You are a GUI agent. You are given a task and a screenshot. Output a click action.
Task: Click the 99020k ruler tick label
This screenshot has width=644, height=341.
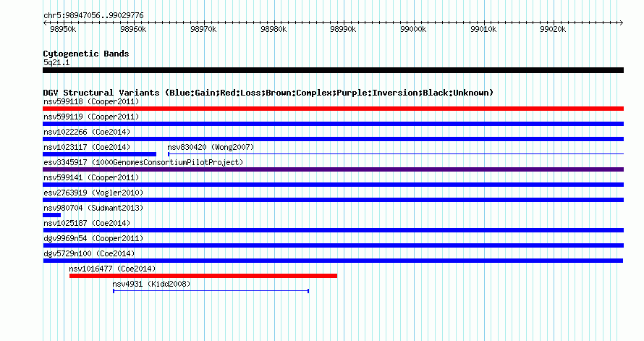553,29
